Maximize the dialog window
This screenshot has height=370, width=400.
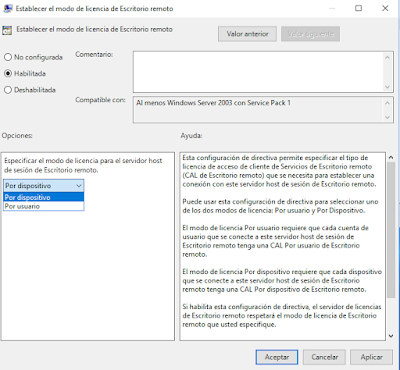358,8
